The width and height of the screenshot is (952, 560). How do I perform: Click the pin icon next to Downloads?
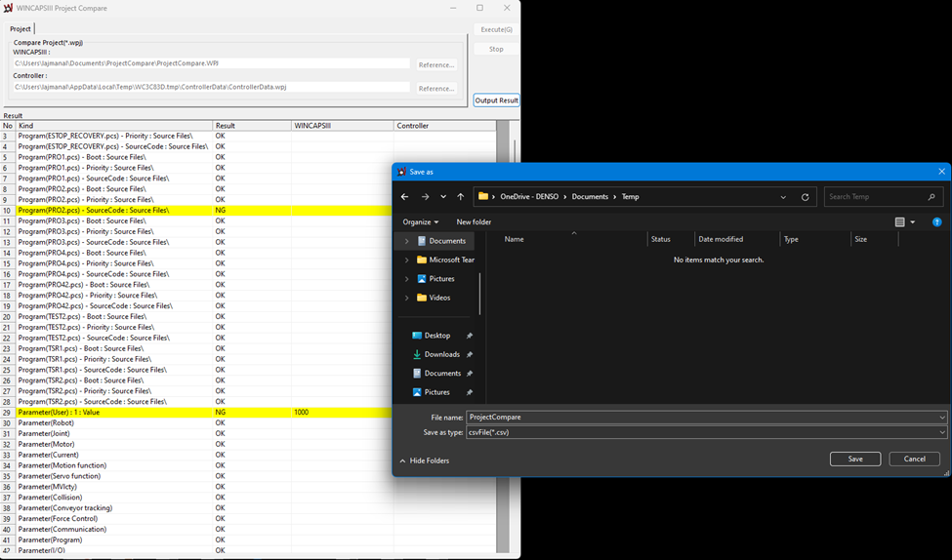tap(470, 354)
